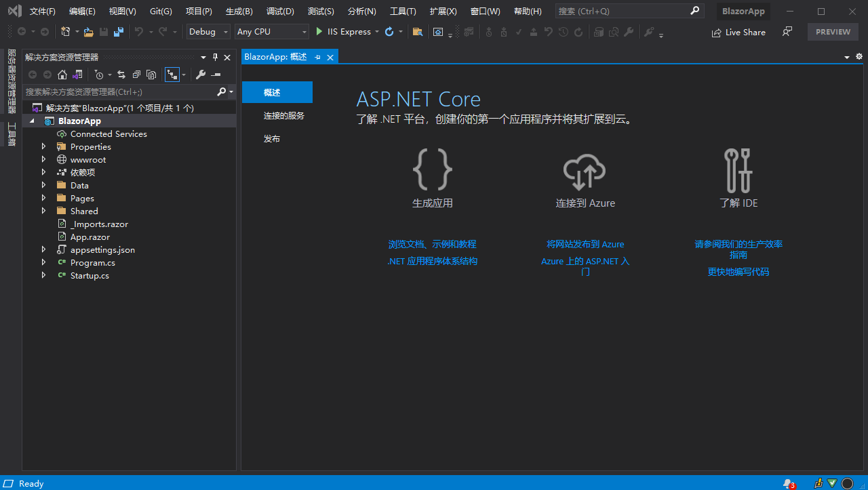The height and width of the screenshot is (490, 868).
Task: Open the 浏览文档、示例和教程 link
Action: 433,244
